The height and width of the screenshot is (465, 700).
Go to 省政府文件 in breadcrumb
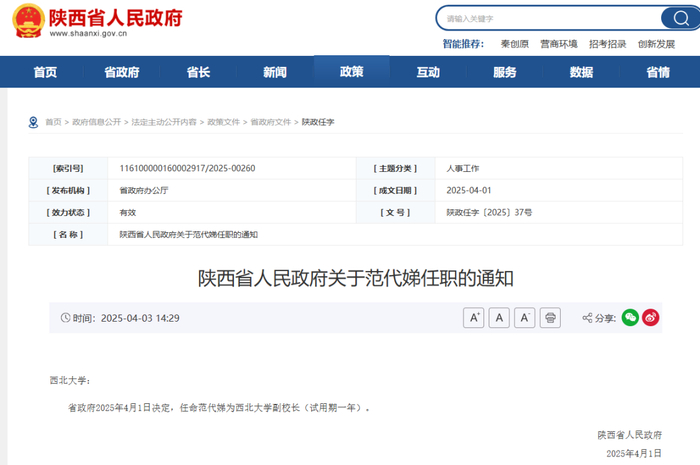click(271, 122)
